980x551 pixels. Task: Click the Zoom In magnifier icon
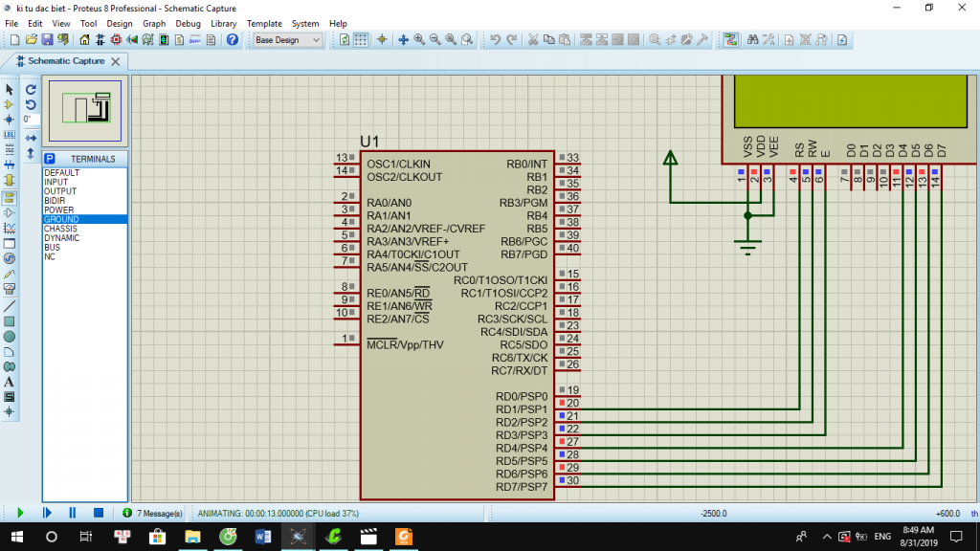pos(419,40)
